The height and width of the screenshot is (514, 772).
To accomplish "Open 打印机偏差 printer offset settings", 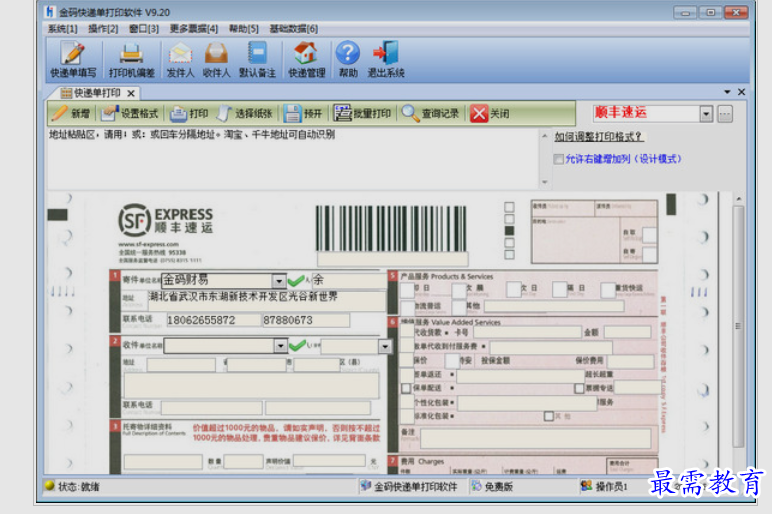I will pyautogui.click(x=131, y=60).
